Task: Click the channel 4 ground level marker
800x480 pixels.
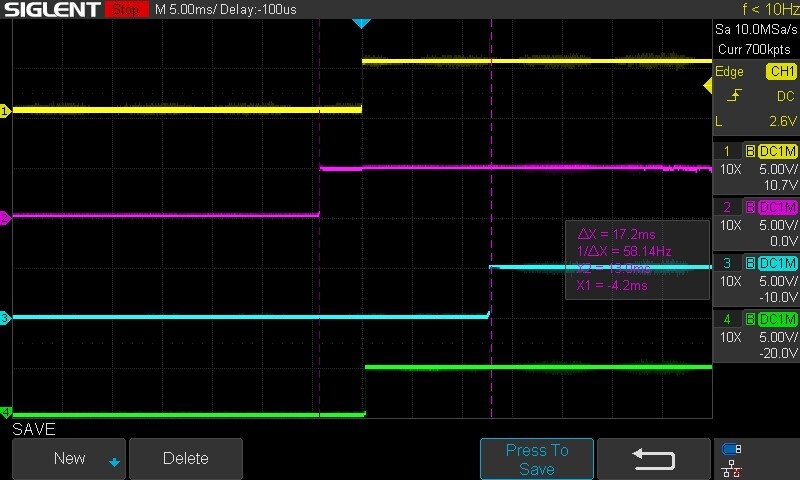Action: point(5,412)
